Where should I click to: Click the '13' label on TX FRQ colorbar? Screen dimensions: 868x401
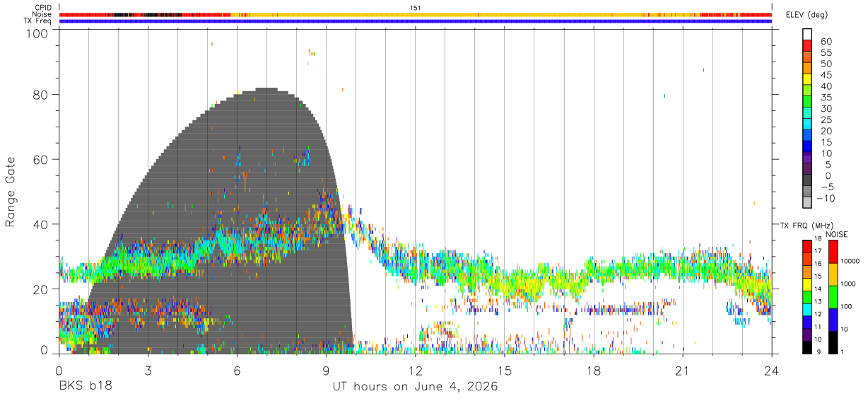819,301
